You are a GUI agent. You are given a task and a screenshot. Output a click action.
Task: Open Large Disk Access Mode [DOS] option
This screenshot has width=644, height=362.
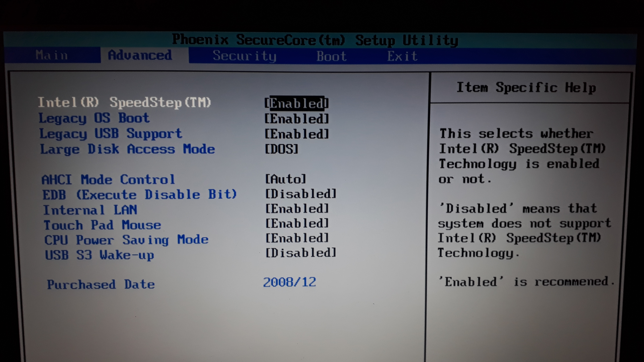point(281,149)
